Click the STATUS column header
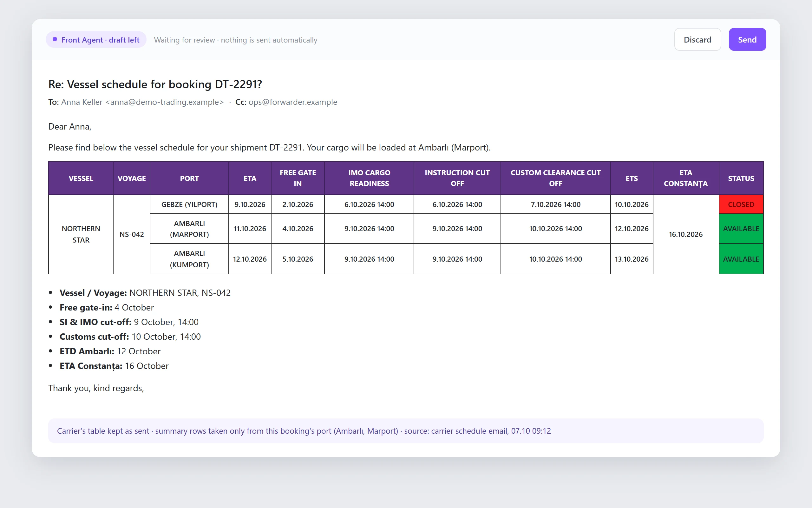Screen dimensions: 812x508 [741, 178]
